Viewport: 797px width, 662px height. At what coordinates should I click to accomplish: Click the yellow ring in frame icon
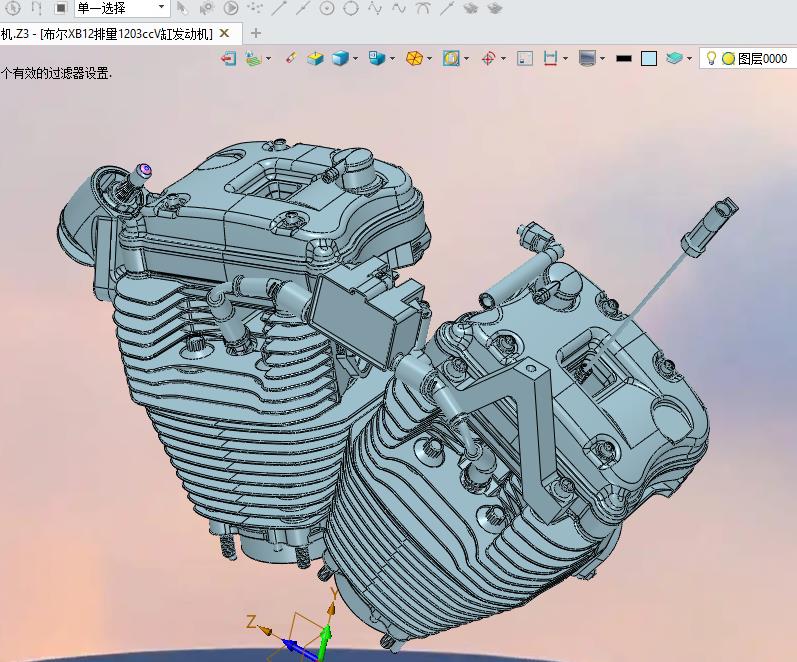pyautogui.click(x=451, y=58)
